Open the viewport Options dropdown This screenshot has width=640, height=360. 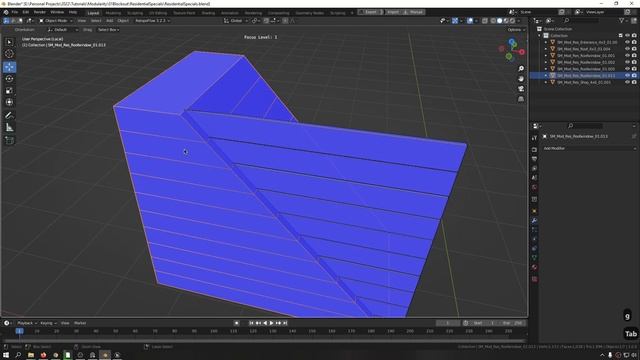(516, 30)
